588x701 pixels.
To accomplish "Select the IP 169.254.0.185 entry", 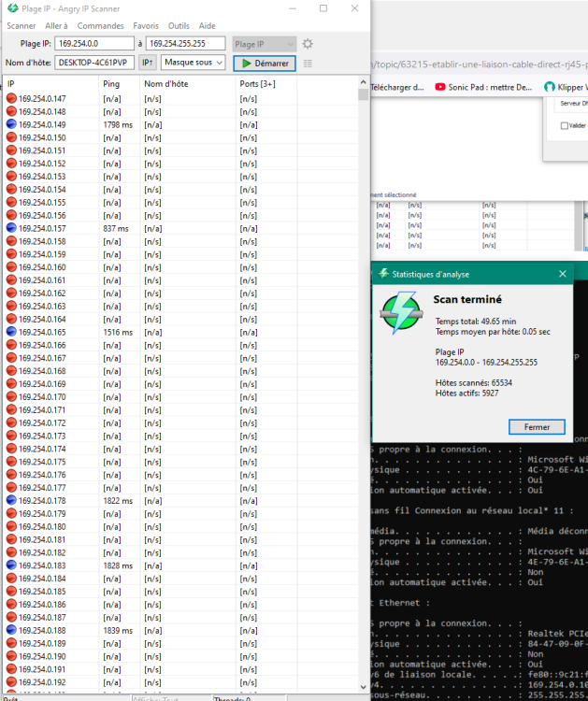I will [42, 592].
